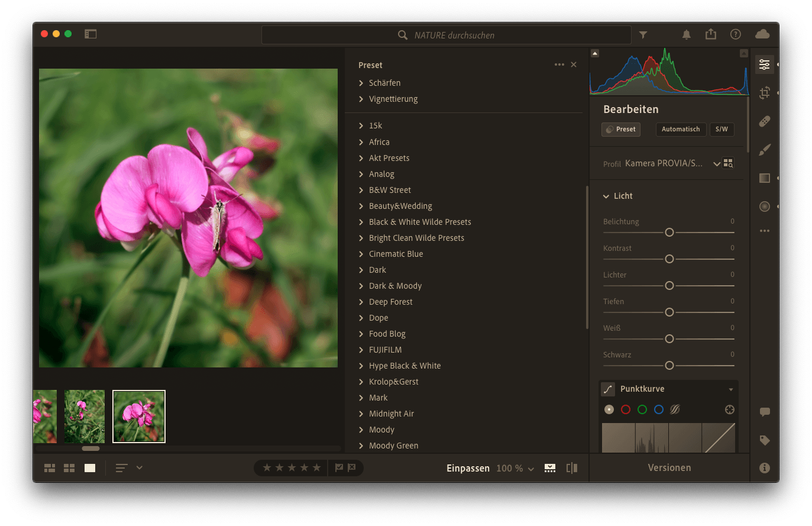
Task: Click the Automatisch button
Action: coord(680,129)
